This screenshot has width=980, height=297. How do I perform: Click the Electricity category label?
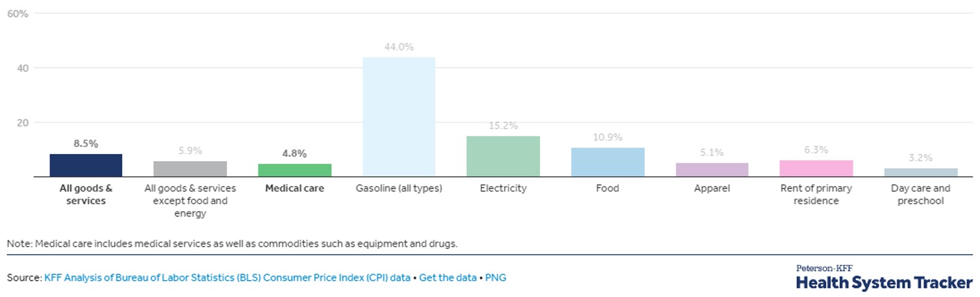coord(503,188)
